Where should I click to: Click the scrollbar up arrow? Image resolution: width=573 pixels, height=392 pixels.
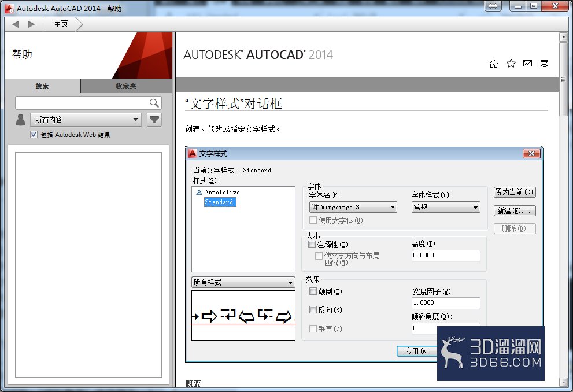coord(563,37)
